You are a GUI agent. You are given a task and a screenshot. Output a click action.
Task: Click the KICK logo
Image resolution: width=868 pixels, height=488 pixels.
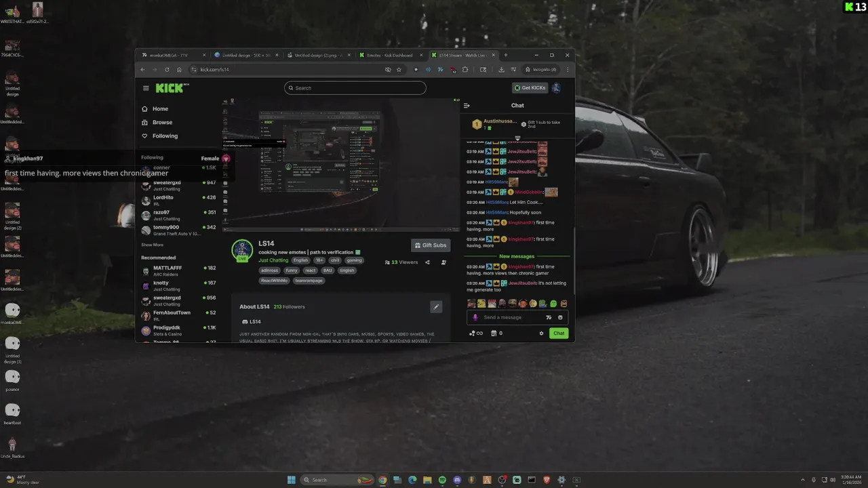(x=171, y=88)
